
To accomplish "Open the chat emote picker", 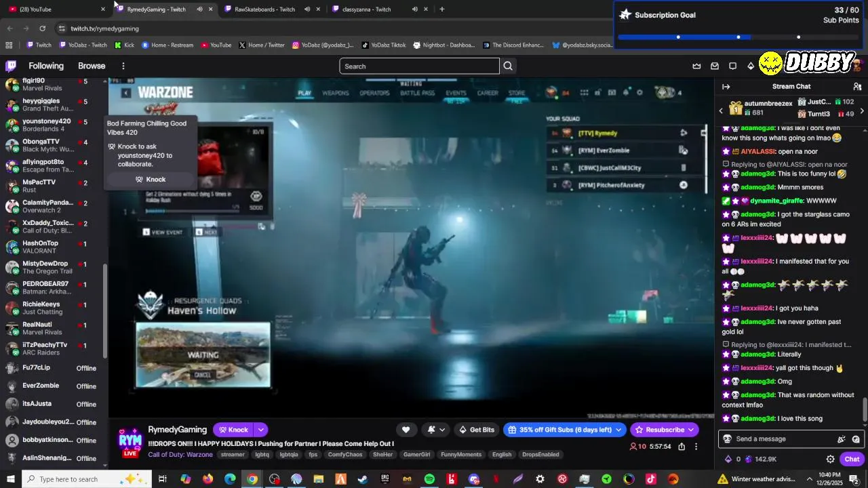I will click(x=856, y=439).
